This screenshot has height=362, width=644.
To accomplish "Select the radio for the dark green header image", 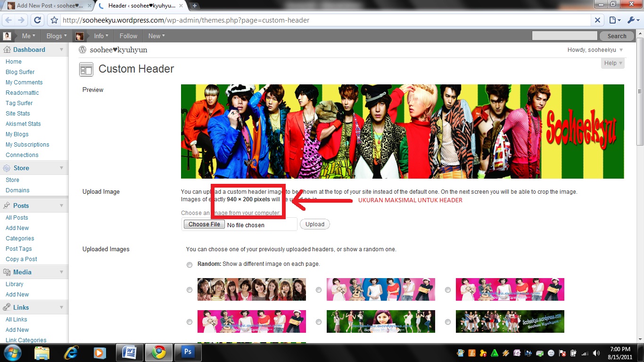I will [448, 322].
